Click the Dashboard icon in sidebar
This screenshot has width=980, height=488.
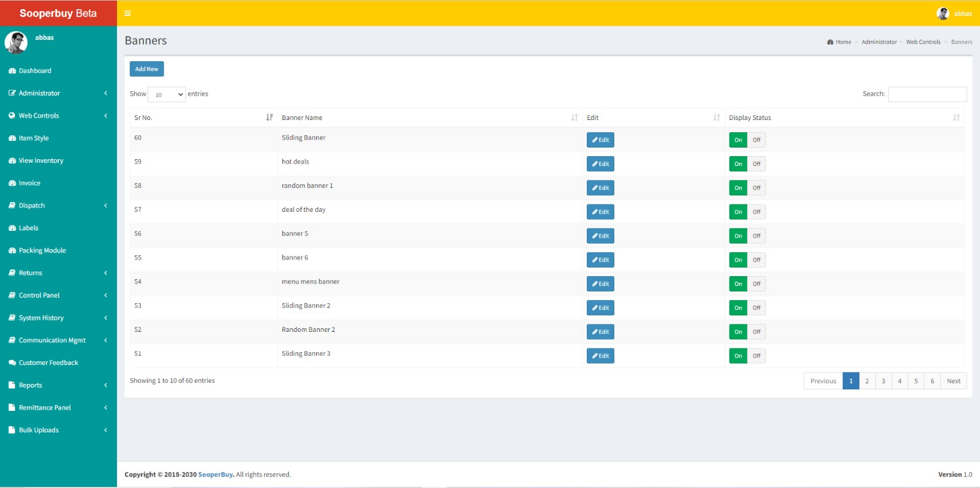(x=12, y=71)
